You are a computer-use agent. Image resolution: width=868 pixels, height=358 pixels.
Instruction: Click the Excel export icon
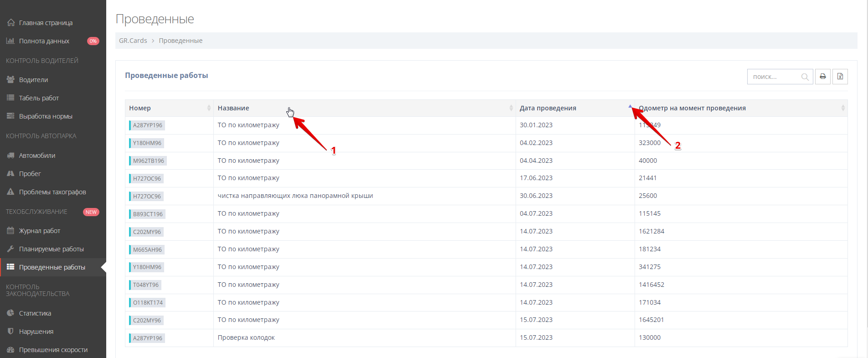coord(840,77)
